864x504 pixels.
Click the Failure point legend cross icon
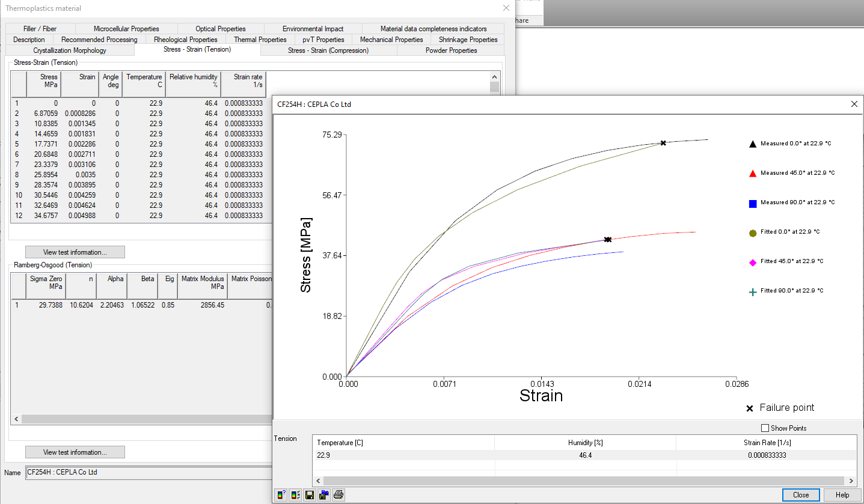[x=750, y=408]
